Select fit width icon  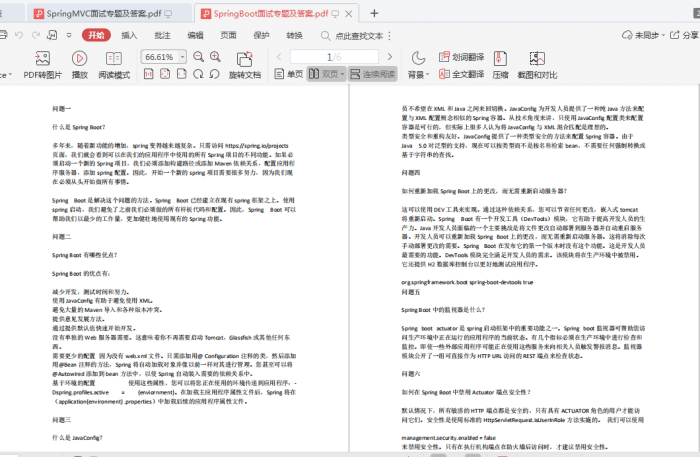(x=182, y=74)
